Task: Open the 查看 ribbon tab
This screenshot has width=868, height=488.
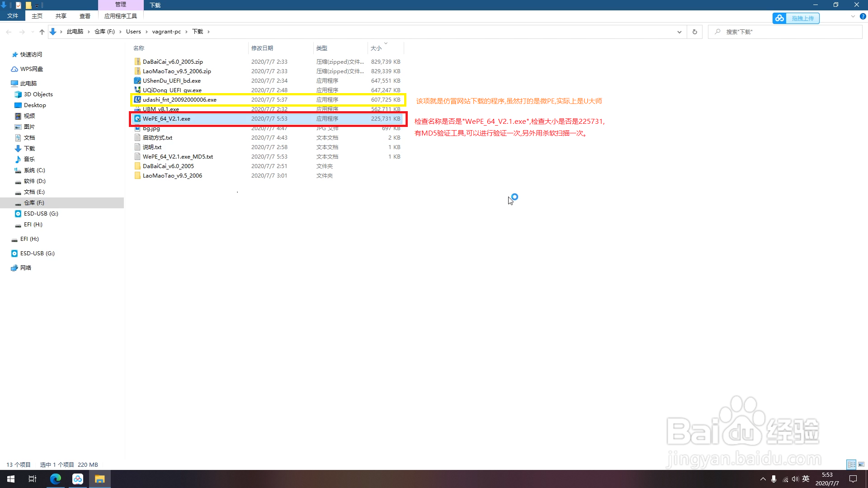Action: coord(85,16)
